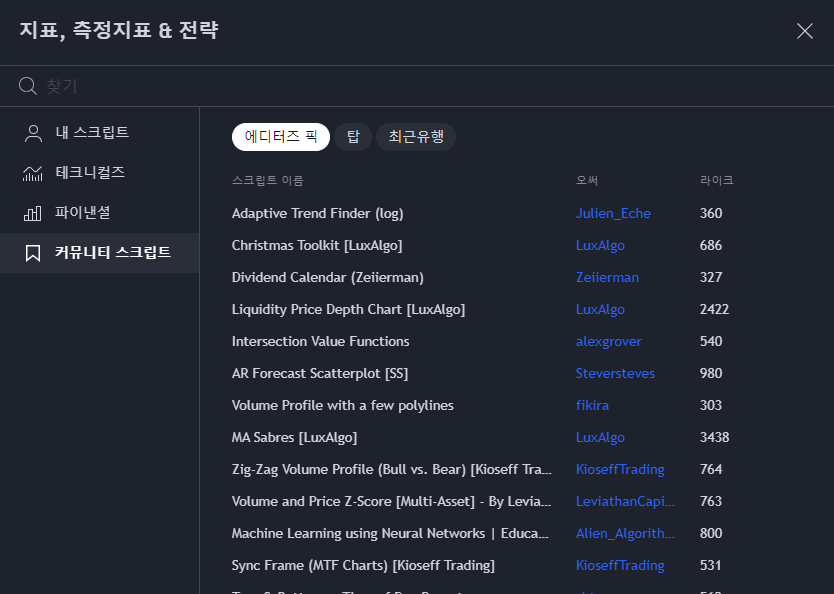Screen dimensions: 834x594
Task: Click like count 2422
Action: tap(714, 309)
